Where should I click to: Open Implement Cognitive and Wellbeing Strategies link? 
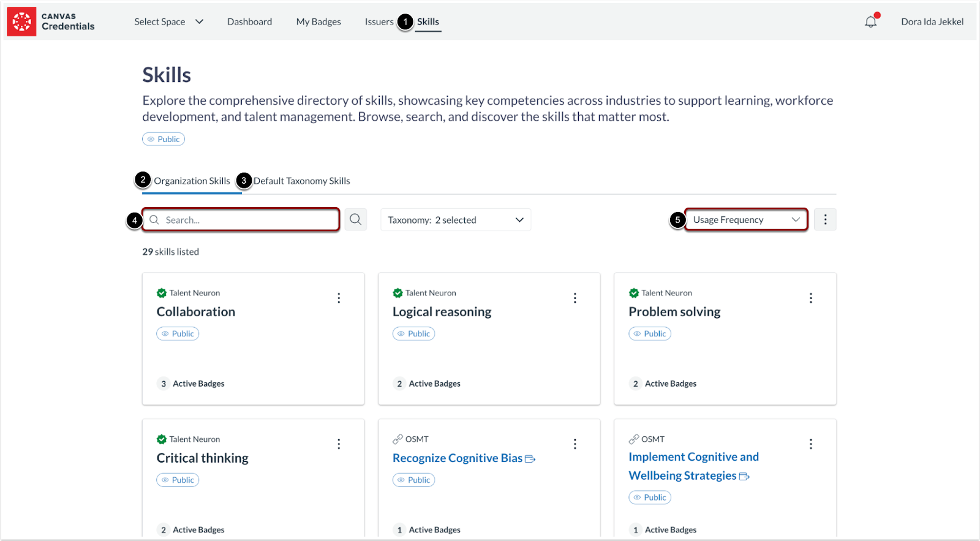[693, 466]
